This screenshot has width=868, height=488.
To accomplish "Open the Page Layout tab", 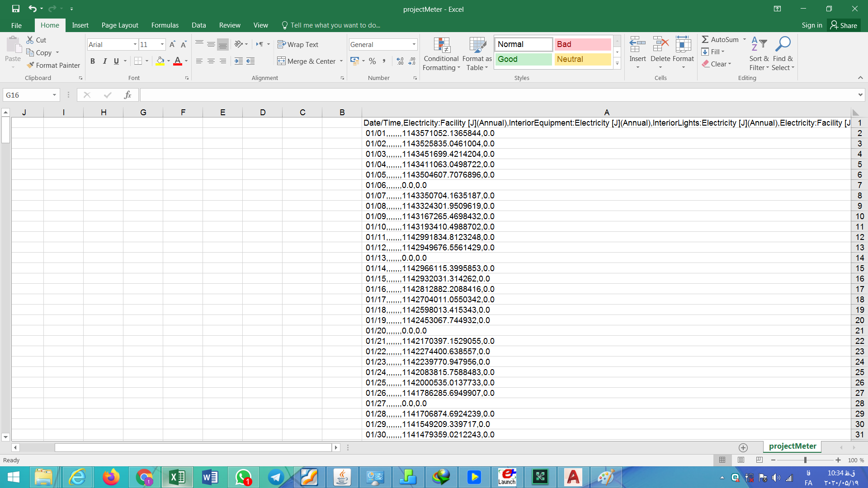I will click(120, 25).
